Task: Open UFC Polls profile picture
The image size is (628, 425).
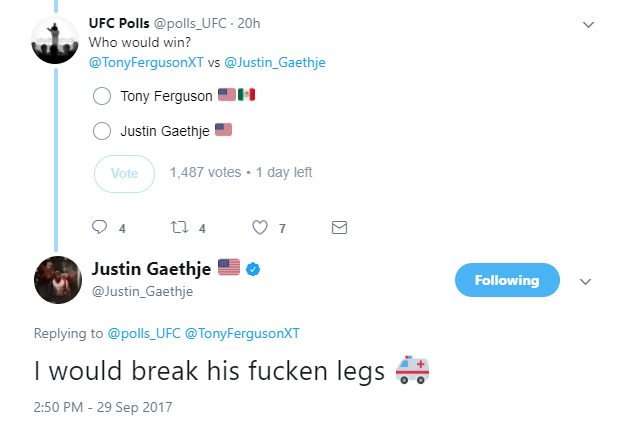Action: point(57,40)
